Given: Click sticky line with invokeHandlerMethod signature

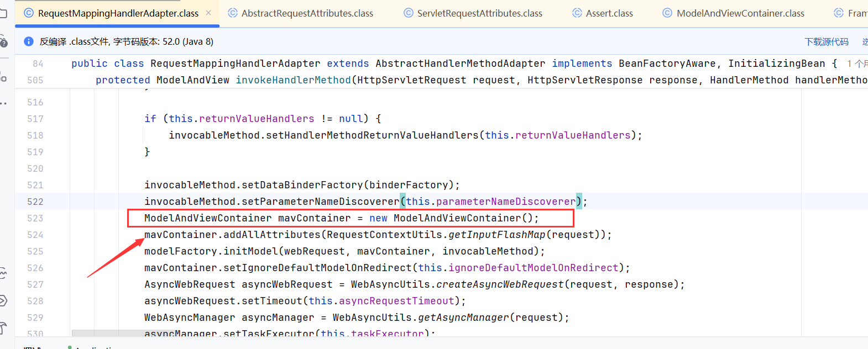Looking at the screenshot, I should (x=293, y=80).
